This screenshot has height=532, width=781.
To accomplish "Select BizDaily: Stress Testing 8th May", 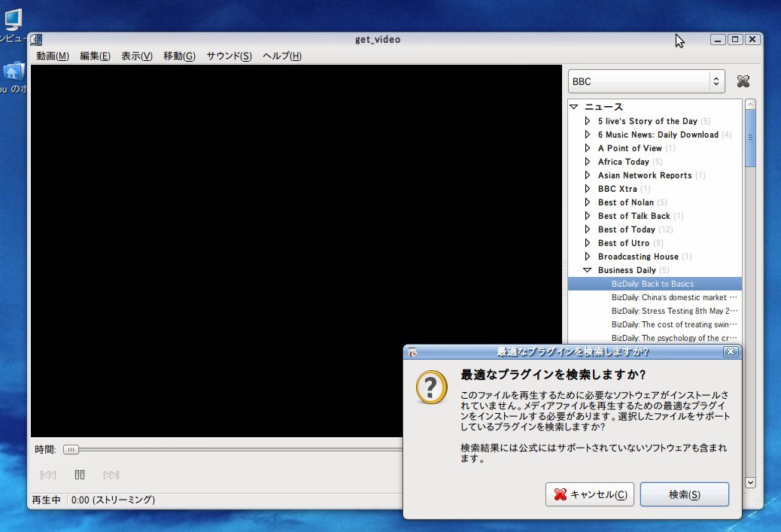I will click(x=655, y=311).
